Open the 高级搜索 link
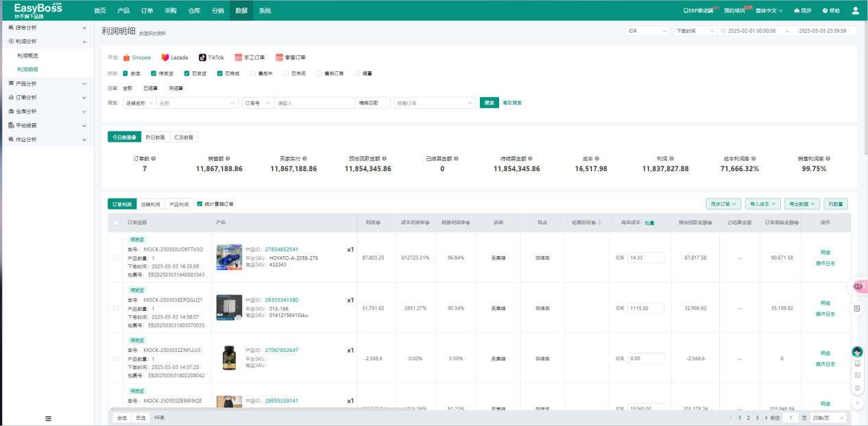 click(512, 103)
